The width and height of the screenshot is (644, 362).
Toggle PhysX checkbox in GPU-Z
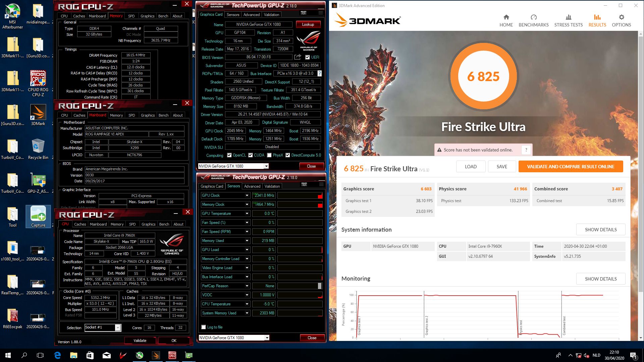pyautogui.click(x=269, y=155)
